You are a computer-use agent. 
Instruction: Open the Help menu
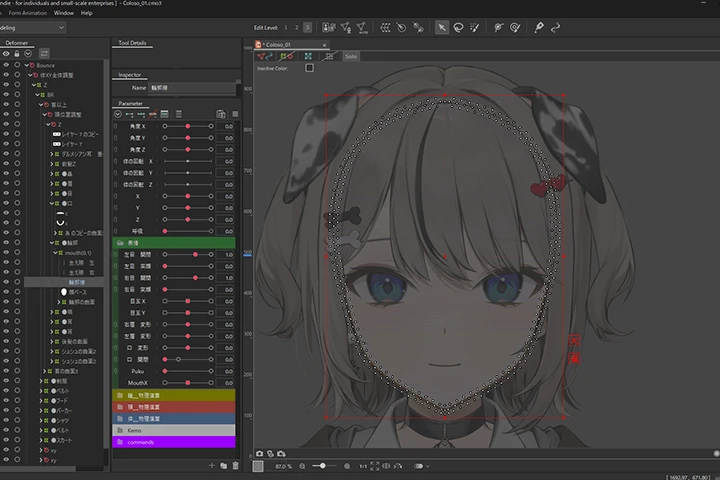[x=86, y=13]
